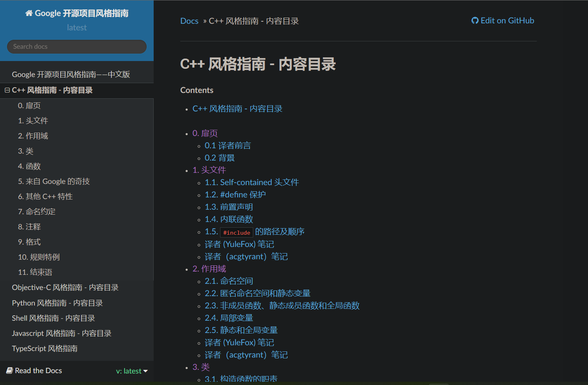Open contents link 0.1 译者前言
588x385 pixels.
228,146
